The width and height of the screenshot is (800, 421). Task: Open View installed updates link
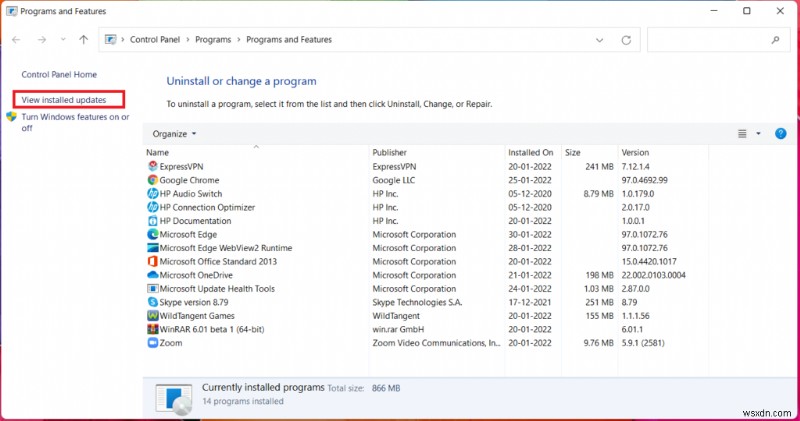click(64, 100)
